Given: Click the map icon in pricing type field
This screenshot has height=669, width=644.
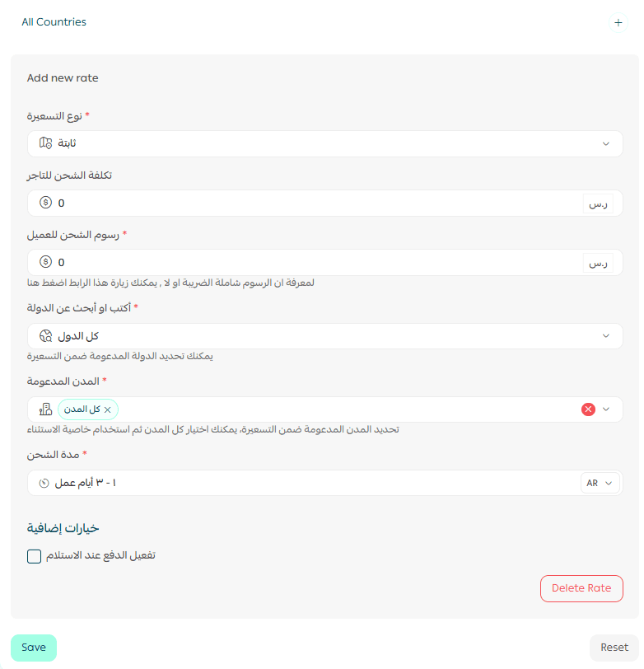Looking at the screenshot, I should (46, 143).
